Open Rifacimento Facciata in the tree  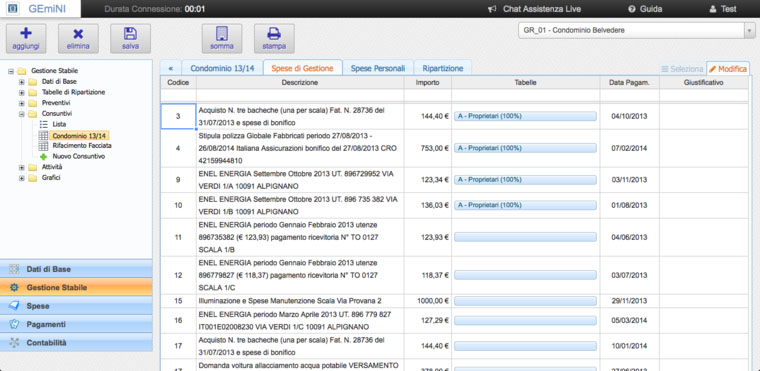(x=82, y=145)
